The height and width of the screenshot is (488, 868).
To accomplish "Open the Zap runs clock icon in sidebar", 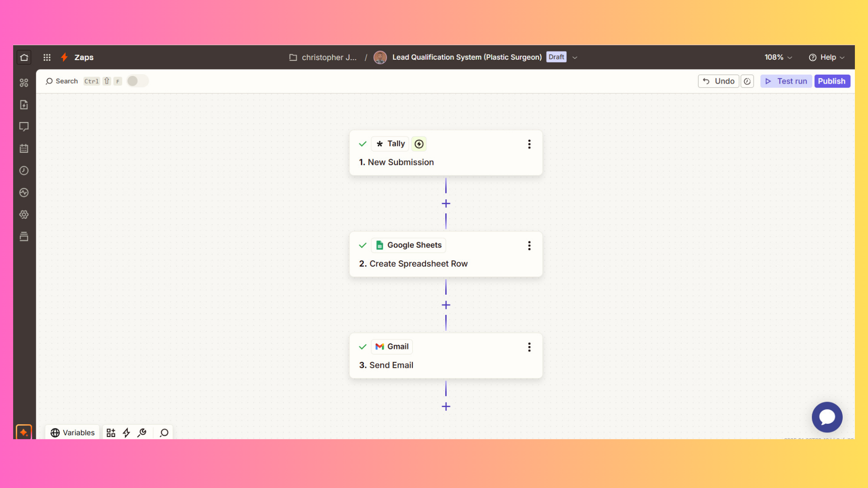I will [24, 170].
